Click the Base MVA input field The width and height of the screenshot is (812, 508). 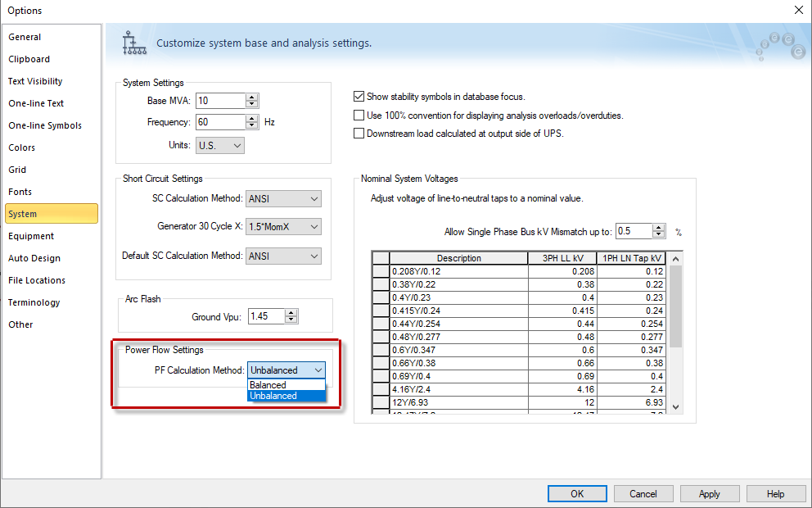(219, 101)
